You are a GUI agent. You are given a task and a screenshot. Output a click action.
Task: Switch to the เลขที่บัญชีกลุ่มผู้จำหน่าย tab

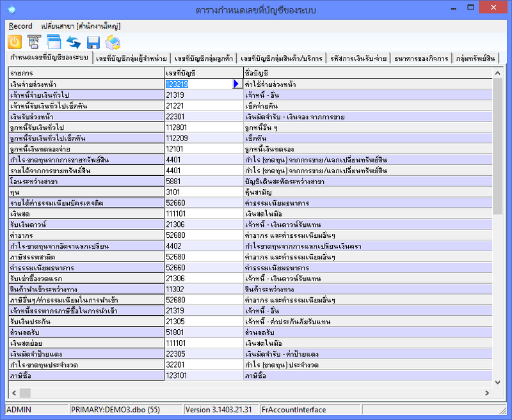click(132, 58)
